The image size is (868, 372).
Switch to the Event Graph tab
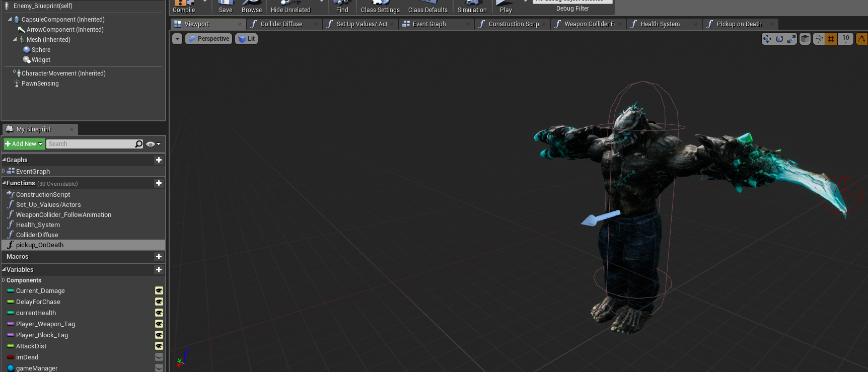coord(429,24)
